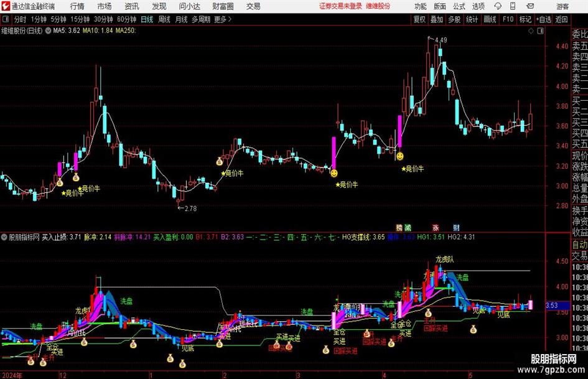This screenshot has width=588, height=379.
Task: Toggle the side panel icon at chart top right
Action: click(x=540, y=31)
